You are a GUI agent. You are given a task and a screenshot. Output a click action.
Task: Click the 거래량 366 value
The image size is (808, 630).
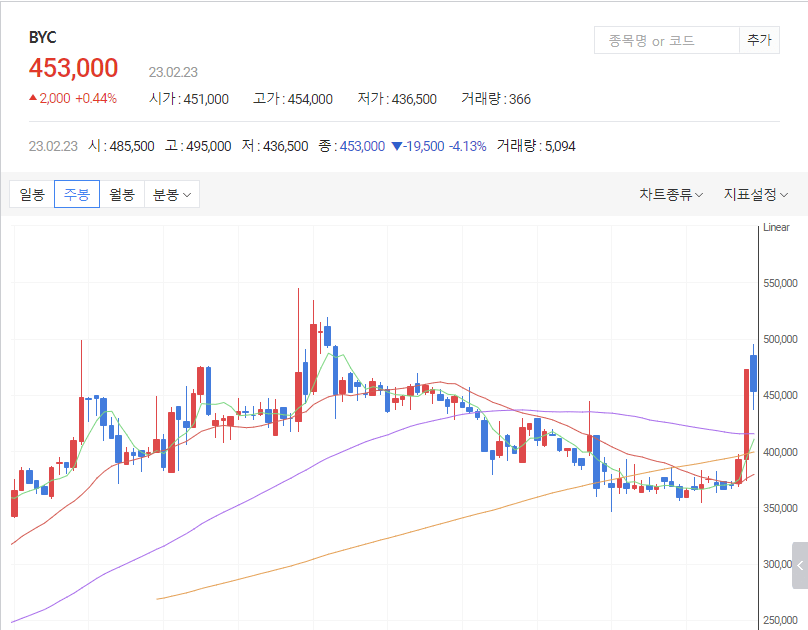pos(496,98)
